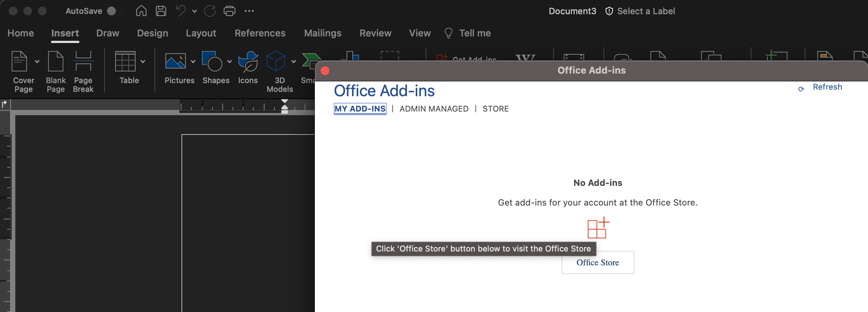Switch to the Home ribbon tab

tap(21, 33)
